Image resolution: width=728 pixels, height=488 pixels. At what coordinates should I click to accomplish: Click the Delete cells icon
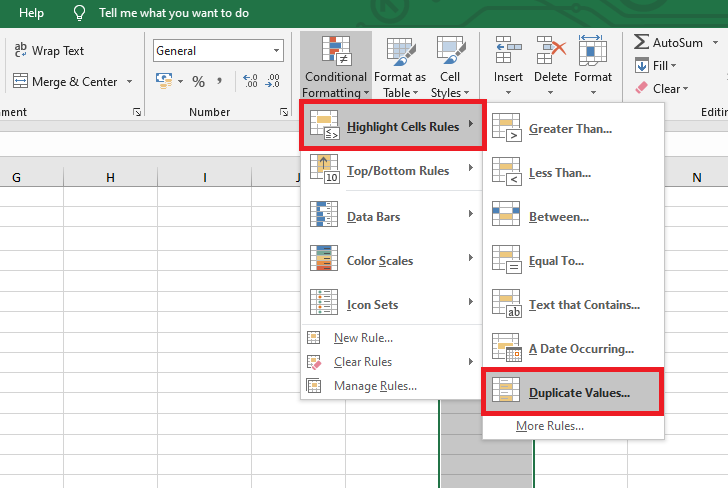pos(550,50)
